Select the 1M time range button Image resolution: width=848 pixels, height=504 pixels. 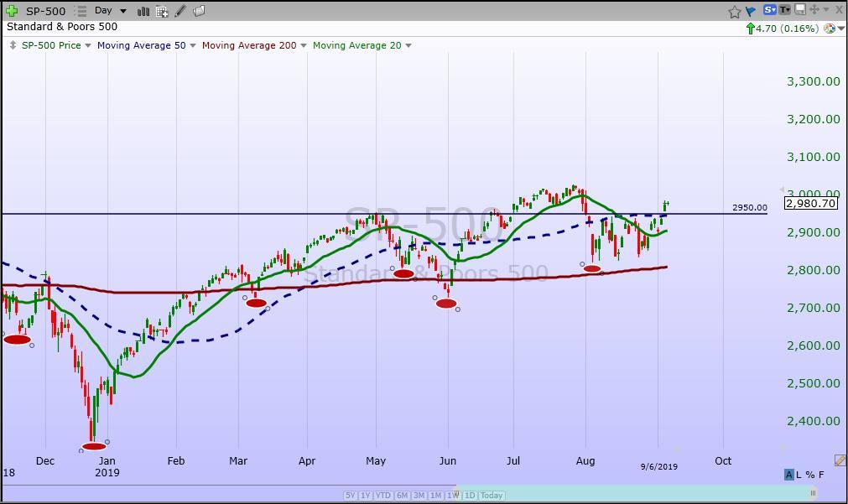(x=436, y=496)
